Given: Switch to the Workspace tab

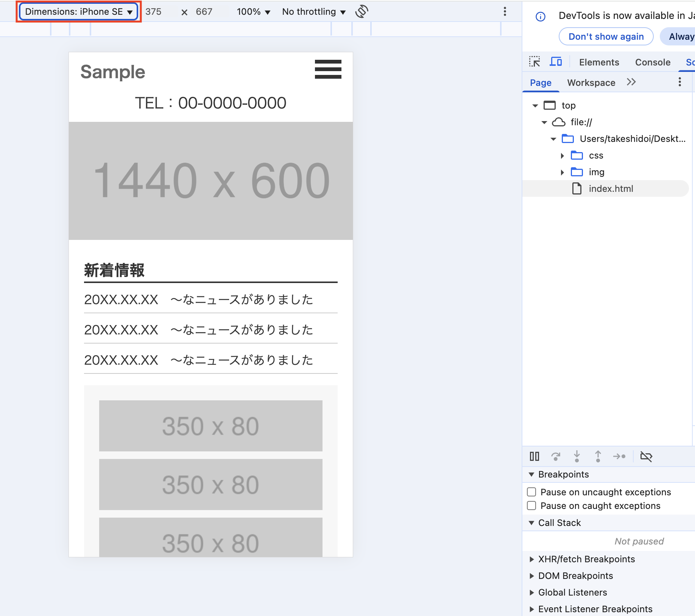Looking at the screenshot, I should point(591,82).
